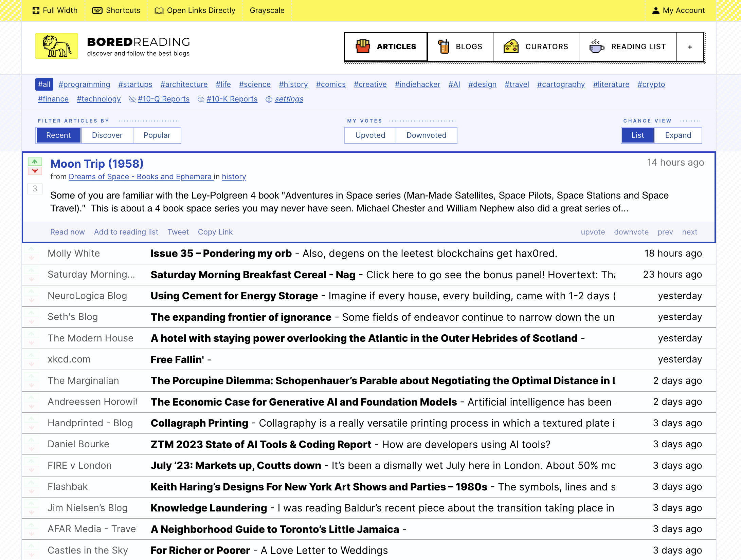741x560 pixels.
Task: Click the Shortcuts keyboard icon
Action: pyautogui.click(x=97, y=11)
